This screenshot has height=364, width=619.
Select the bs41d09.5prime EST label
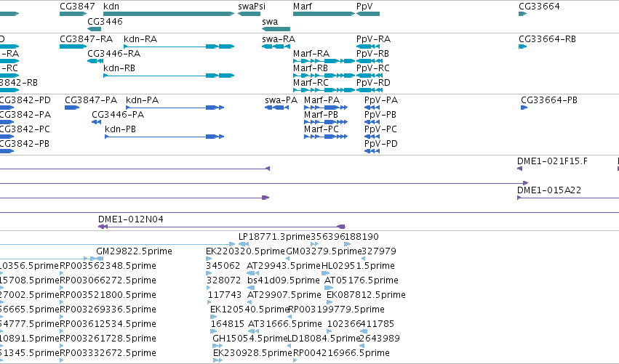284,280
